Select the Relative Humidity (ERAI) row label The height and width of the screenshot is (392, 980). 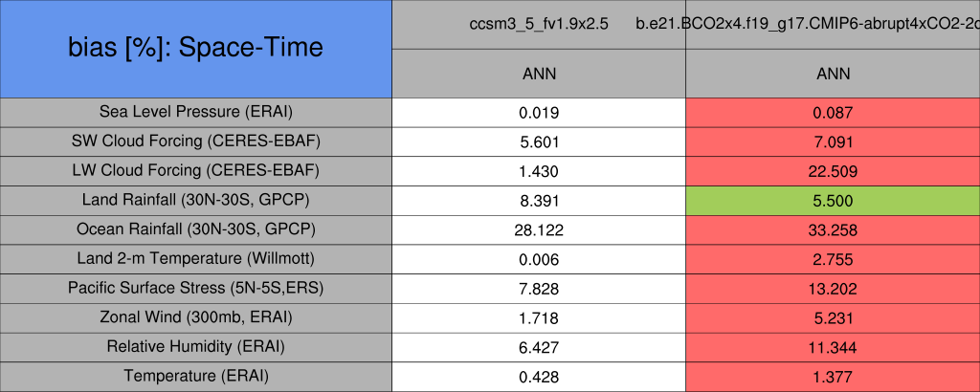(196, 347)
